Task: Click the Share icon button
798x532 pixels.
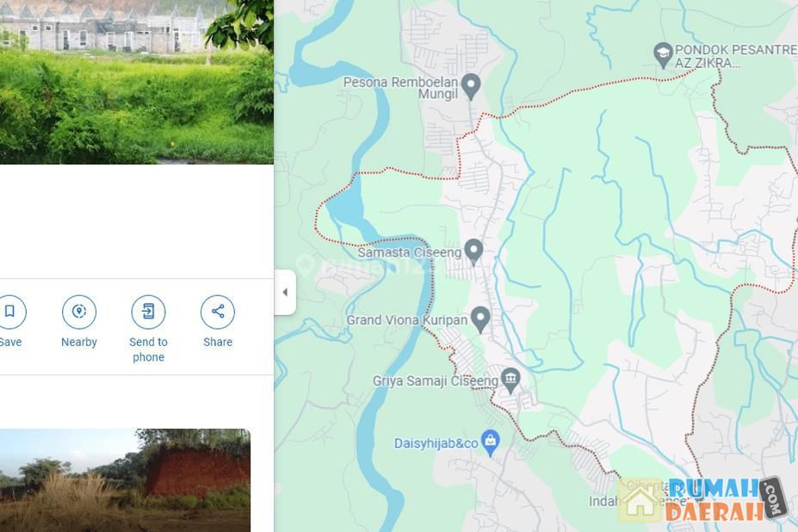Action: point(218,312)
